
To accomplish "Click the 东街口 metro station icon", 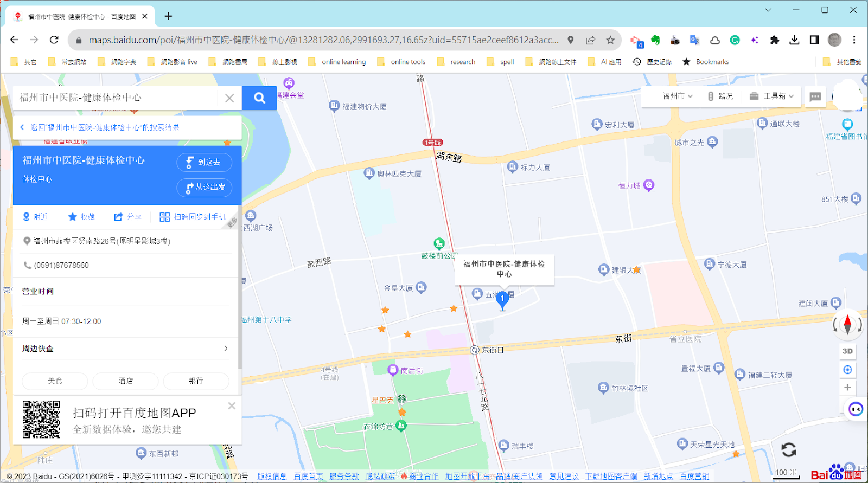I will [475, 350].
